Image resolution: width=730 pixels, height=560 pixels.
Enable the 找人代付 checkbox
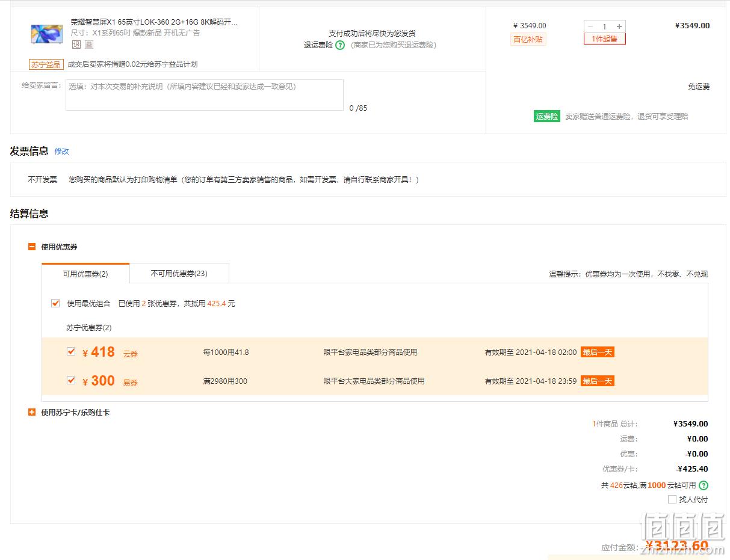tap(672, 499)
